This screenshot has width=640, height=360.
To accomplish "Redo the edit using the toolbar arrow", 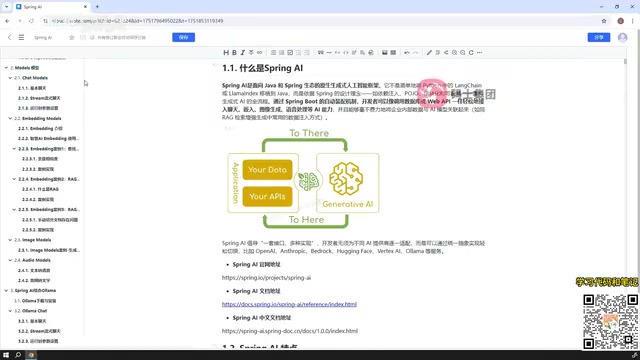I will pos(416,53).
